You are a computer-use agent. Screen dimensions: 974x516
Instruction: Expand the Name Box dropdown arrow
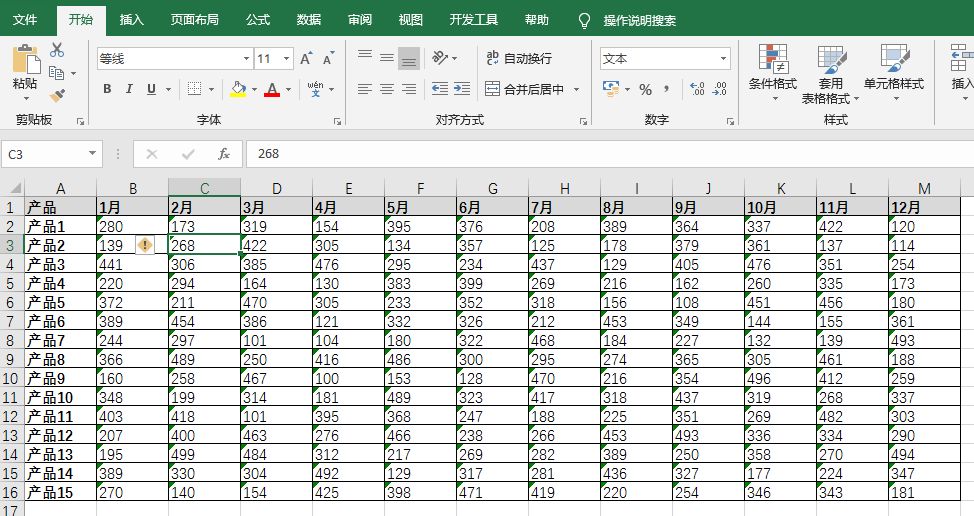92,153
